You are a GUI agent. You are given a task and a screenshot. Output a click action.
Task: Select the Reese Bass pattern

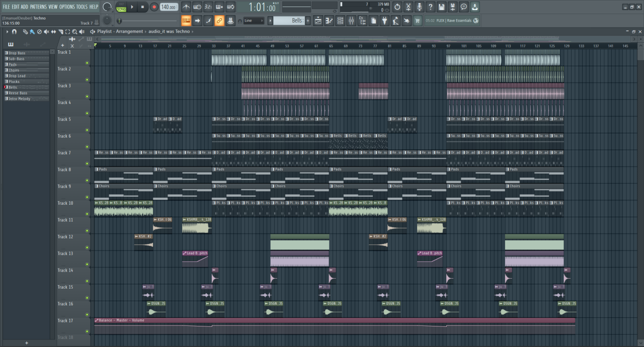click(27, 93)
